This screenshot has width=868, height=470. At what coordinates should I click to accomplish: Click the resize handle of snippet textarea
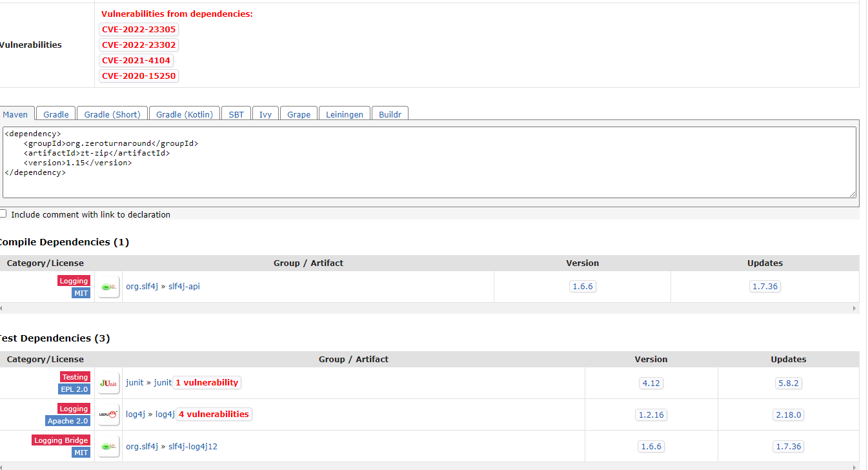(x=853, y=194)
